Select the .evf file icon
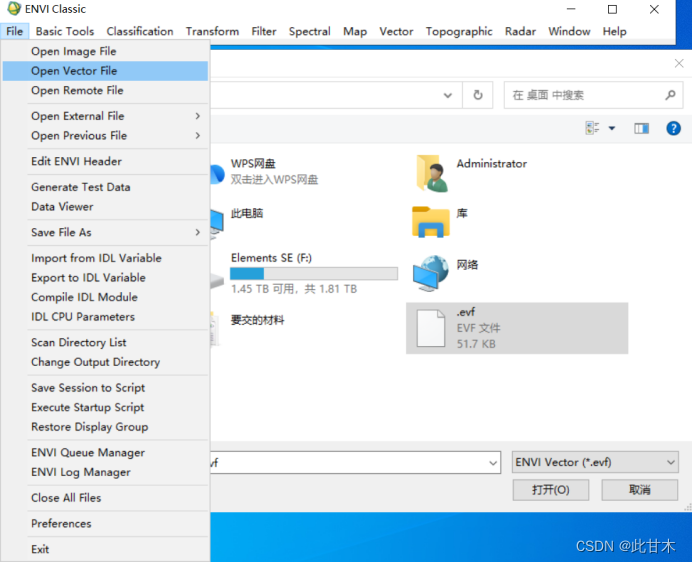Viewport: 692px width, 563px height. 431,328
